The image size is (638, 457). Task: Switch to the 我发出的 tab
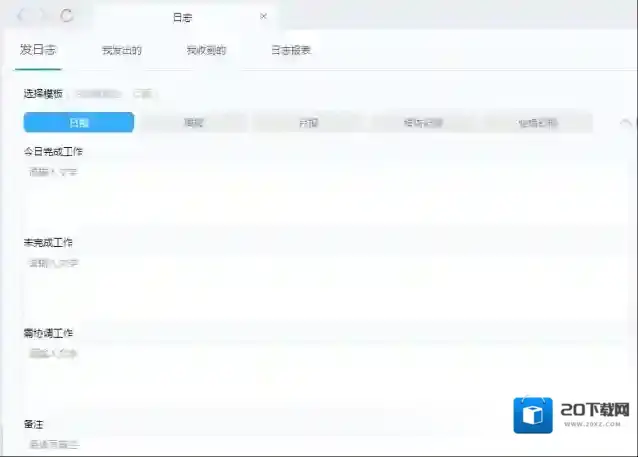(122, 50)
